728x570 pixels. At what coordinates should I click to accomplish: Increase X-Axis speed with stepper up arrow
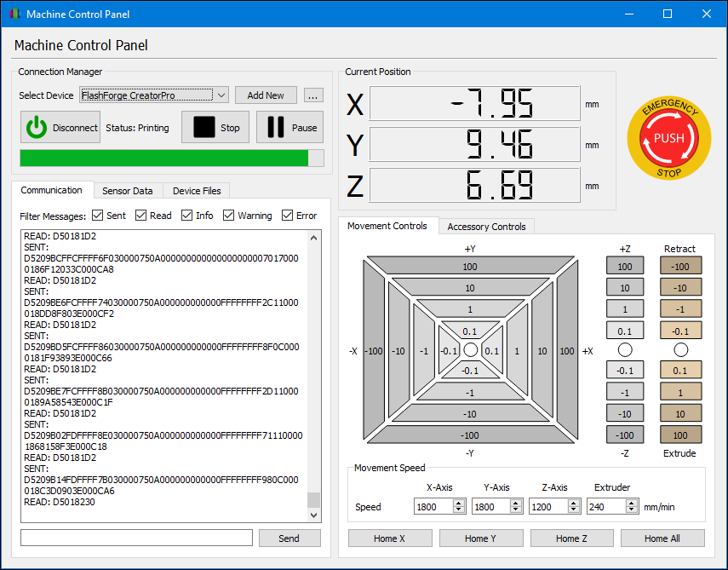[459, 503]
